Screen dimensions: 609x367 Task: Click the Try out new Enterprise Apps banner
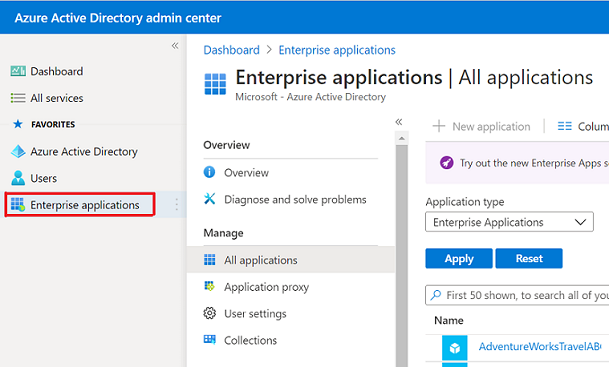[517, 162]
